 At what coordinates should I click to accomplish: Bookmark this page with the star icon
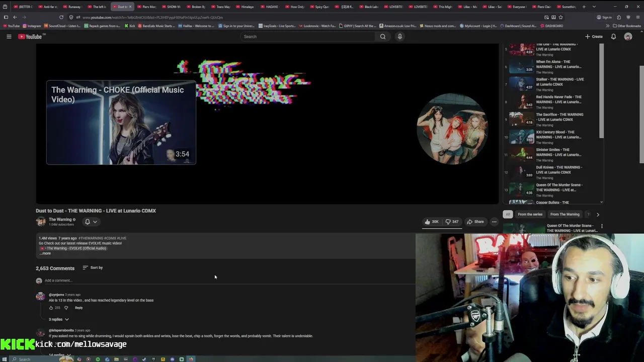click(560, 17)
